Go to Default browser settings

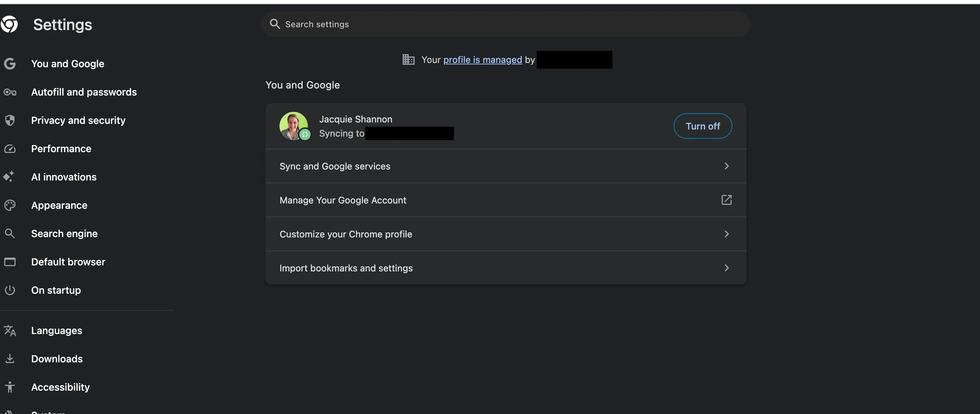[x=68, y=262]
